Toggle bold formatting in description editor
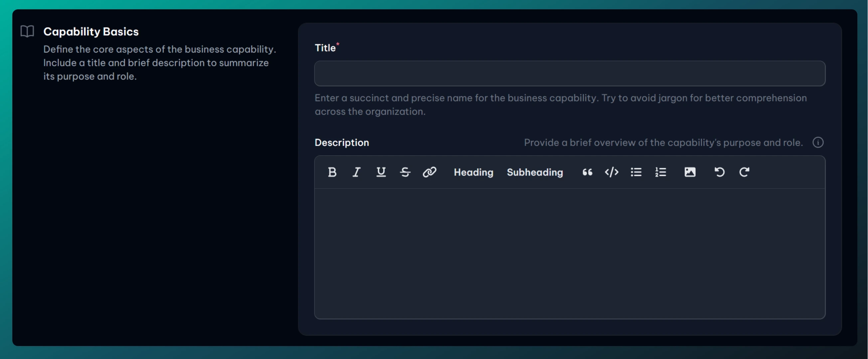The width and height of the screenshot is (868, 359). tap(332, 172)
